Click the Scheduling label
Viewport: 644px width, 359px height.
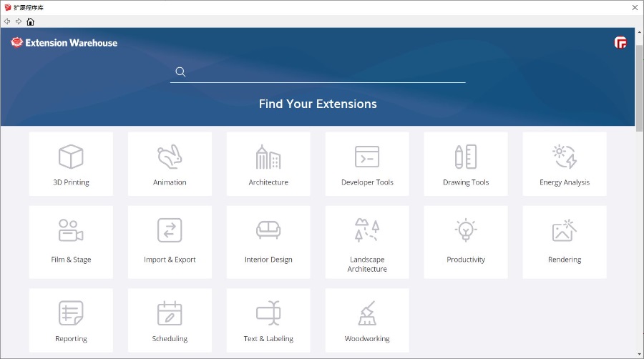[170, 338]
